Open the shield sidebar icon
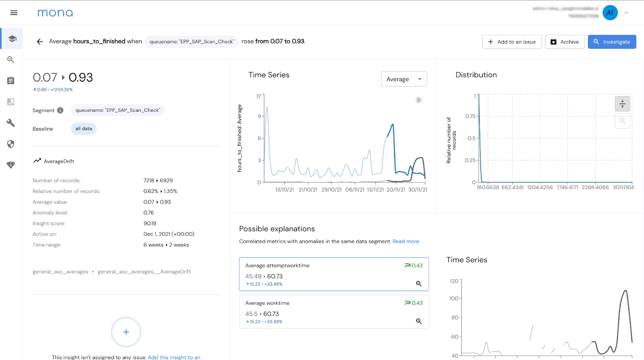The image size is (644, 360). click(x=11, y=144)
